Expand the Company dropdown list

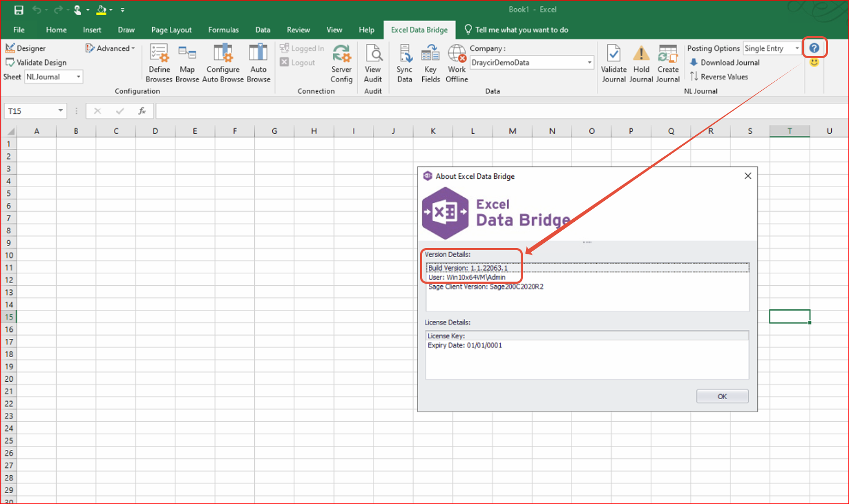click(589, 62)
